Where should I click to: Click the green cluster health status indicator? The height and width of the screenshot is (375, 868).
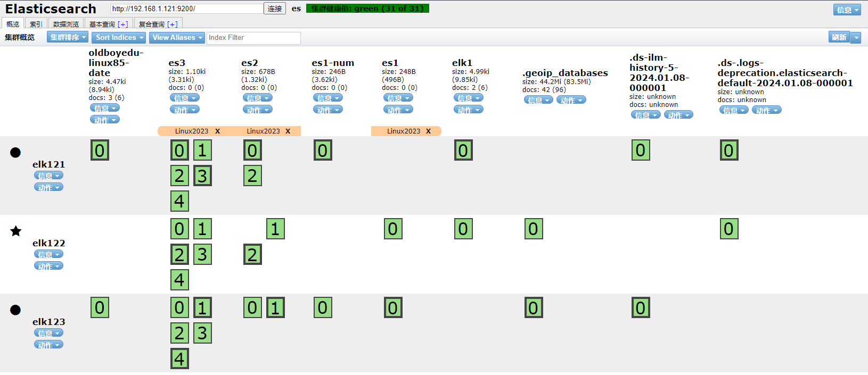367,9
